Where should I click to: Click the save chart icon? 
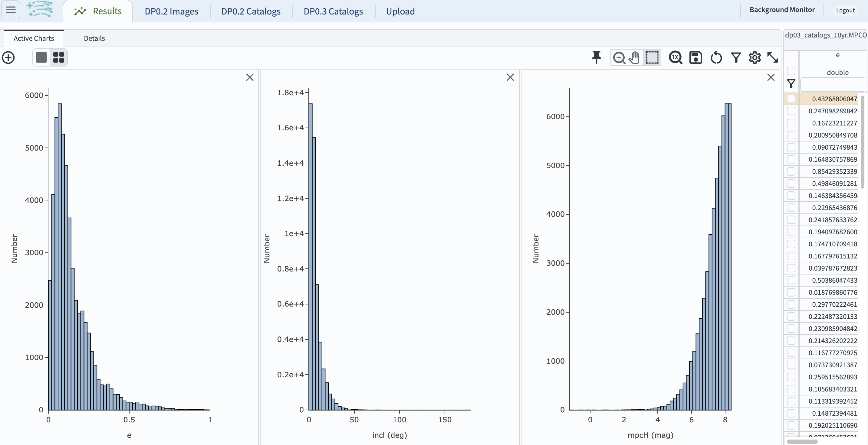pyautogui.click(x=695, y=57)
